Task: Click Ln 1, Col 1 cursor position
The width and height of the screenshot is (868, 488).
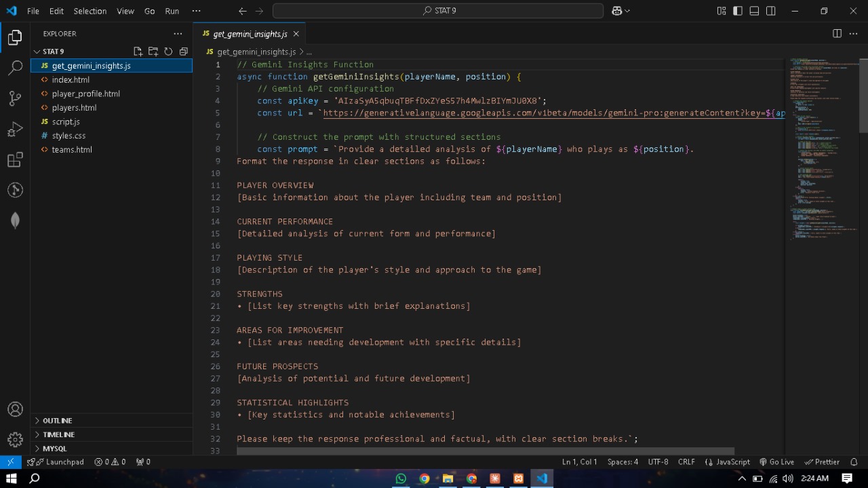Action: point(580,462)
